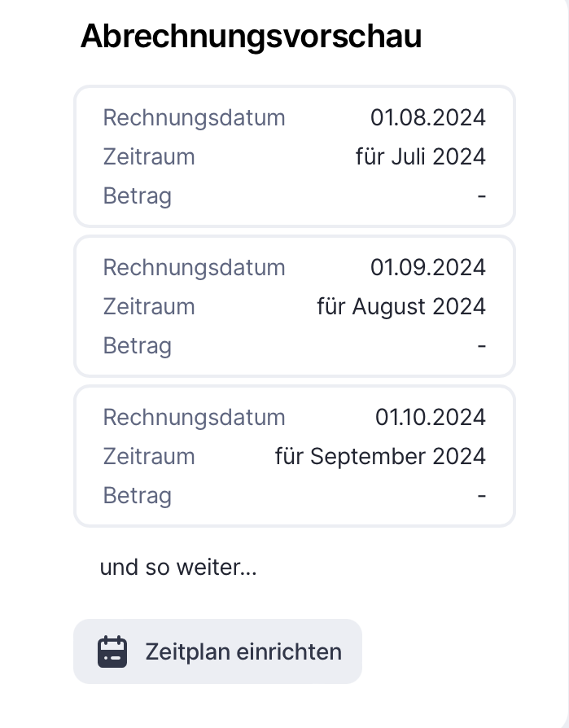
Task: Click the Zeitraum label in the August card
Action: [x=149, y=306]
